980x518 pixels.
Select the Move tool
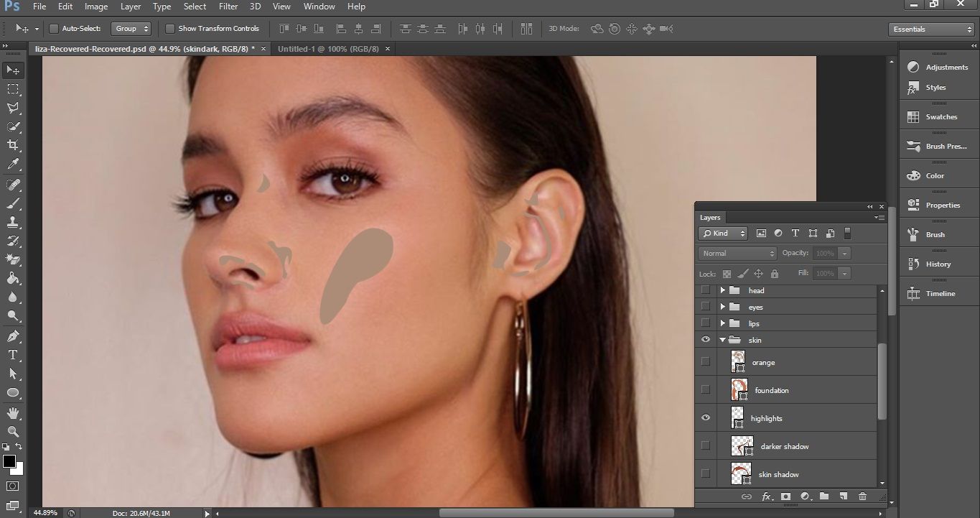(x=13, y=70)
